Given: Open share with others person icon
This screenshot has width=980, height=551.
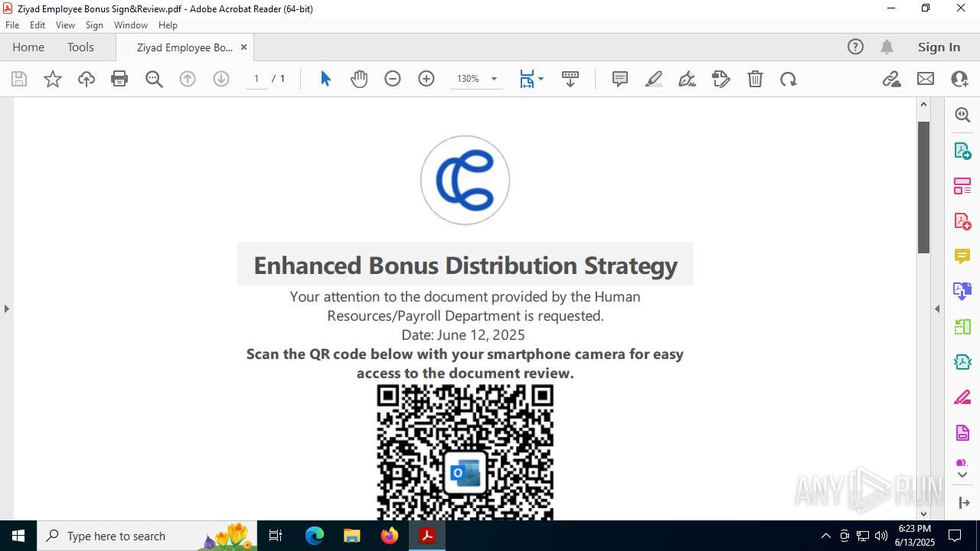Looking at the screenshot, I should tap(959, 79).
